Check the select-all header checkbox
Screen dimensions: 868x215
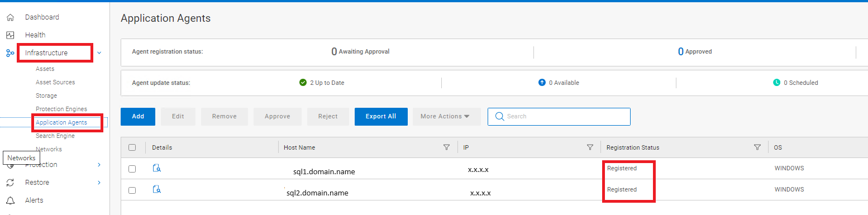point(132,147)
